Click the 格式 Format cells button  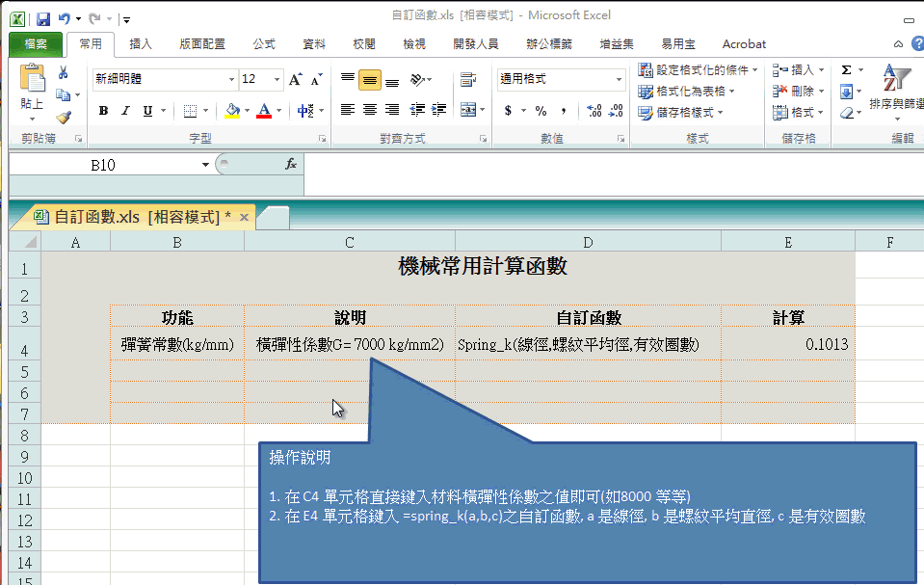tap(798, 113)
